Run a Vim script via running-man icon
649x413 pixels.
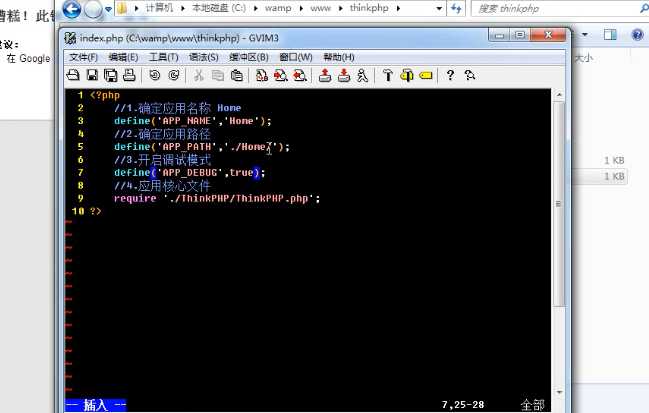coord(363,75)
